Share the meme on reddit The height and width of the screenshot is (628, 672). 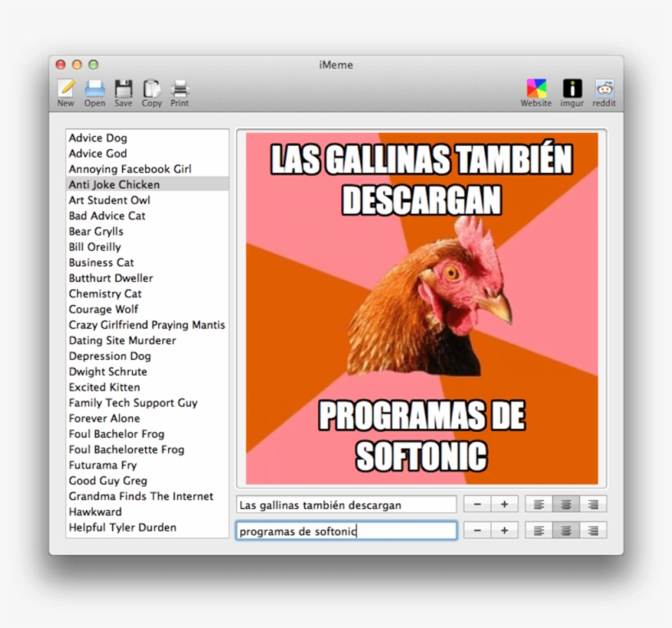coord(604,90)
